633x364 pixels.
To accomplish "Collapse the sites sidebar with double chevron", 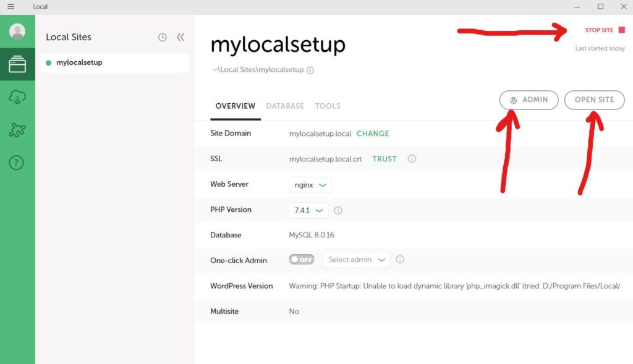I will pyautogui.click(x=181, y=37).
